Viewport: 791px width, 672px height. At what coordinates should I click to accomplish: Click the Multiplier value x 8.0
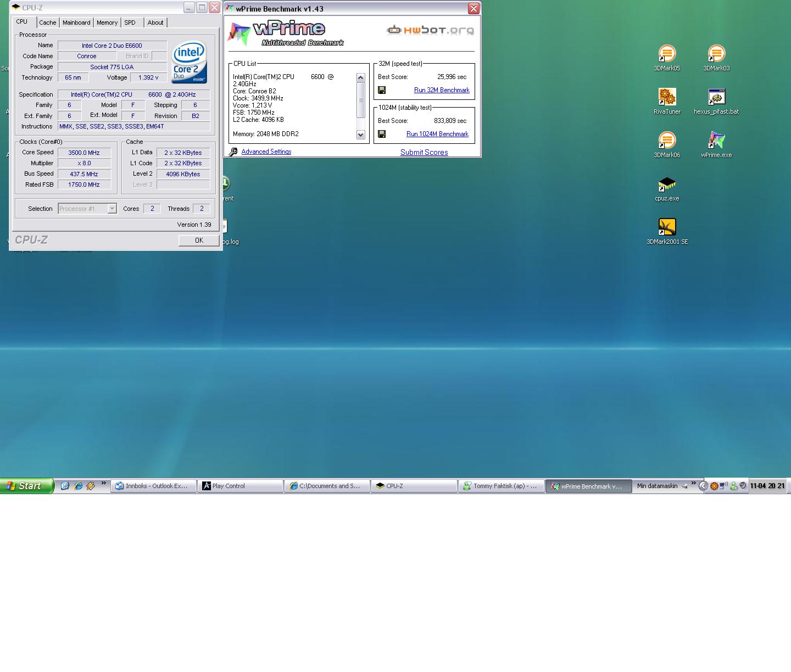pos(84,163)
